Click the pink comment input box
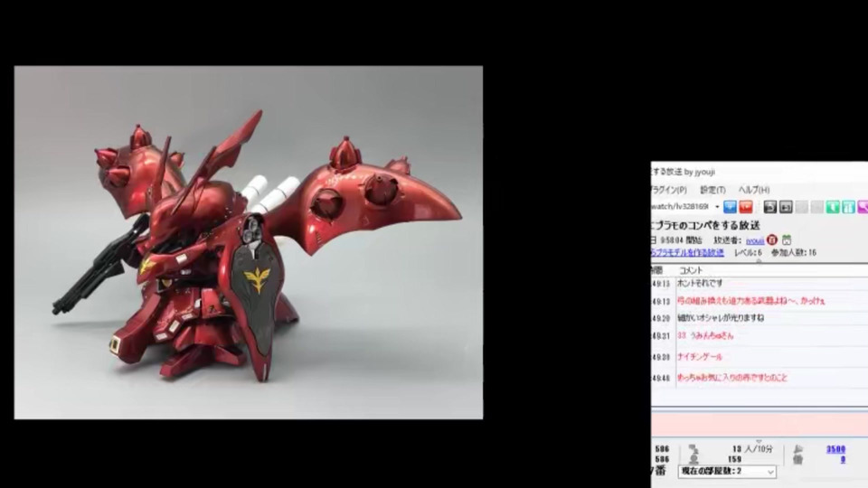The width and height of the screenshot is (868, 488). (759, 425)
